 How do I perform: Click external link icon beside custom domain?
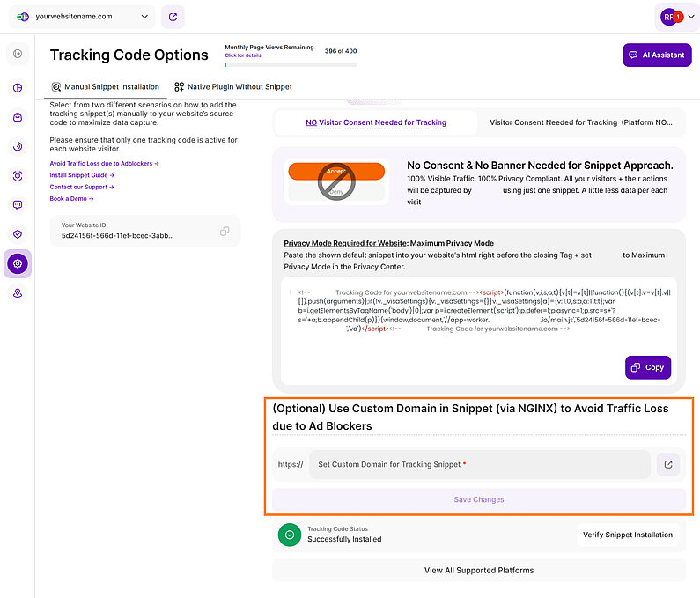668,464
